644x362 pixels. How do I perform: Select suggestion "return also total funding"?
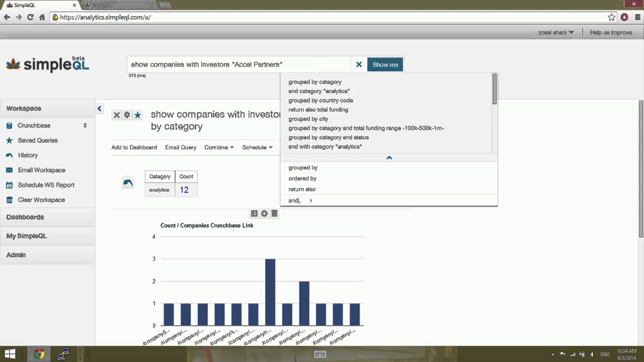click(x=318, y=110)
